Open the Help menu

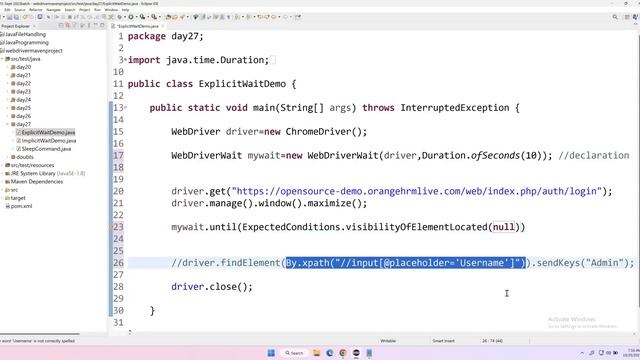tap(125, 10)
